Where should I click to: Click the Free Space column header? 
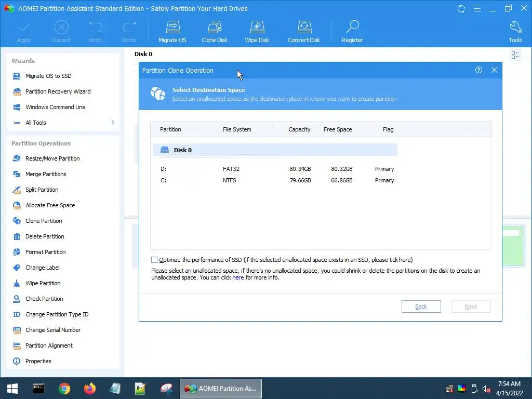point(338,129)
